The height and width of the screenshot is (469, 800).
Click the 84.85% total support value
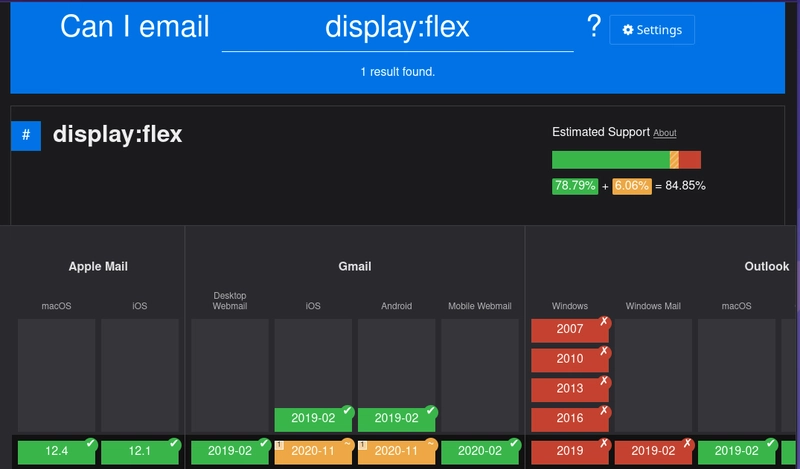click(685, 186)
